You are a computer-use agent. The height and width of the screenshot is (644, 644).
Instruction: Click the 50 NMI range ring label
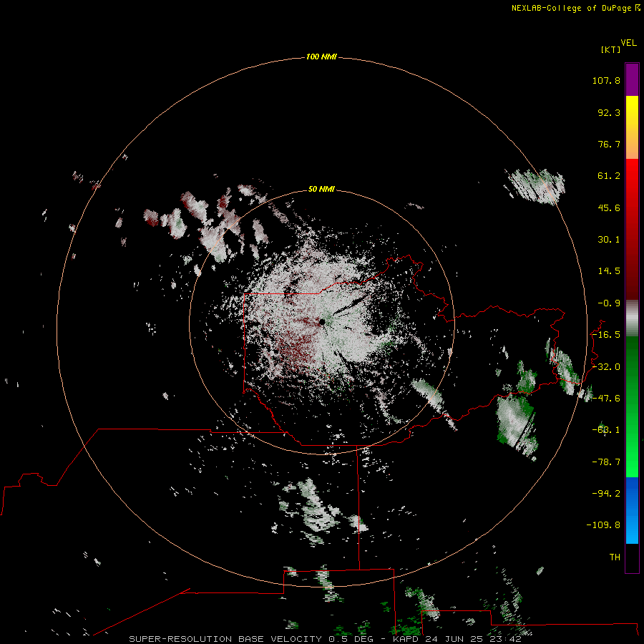click(321, 189)
